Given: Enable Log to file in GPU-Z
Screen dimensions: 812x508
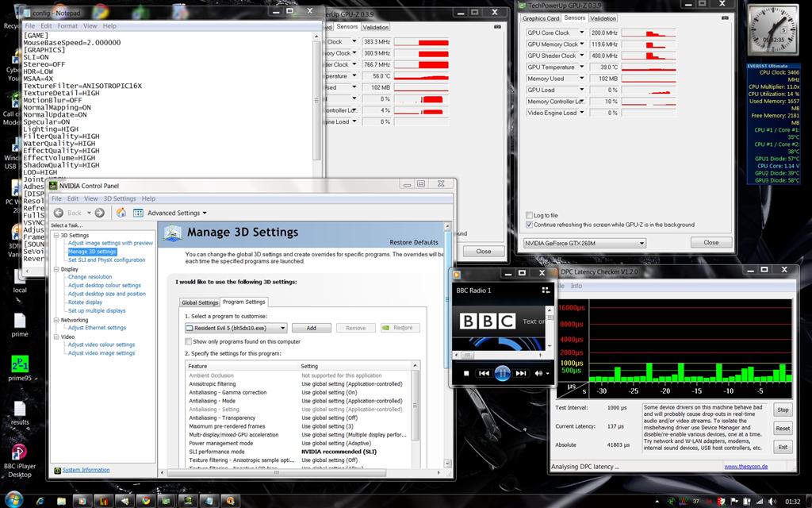Looking at the screenshot, I should pos(529,215).
